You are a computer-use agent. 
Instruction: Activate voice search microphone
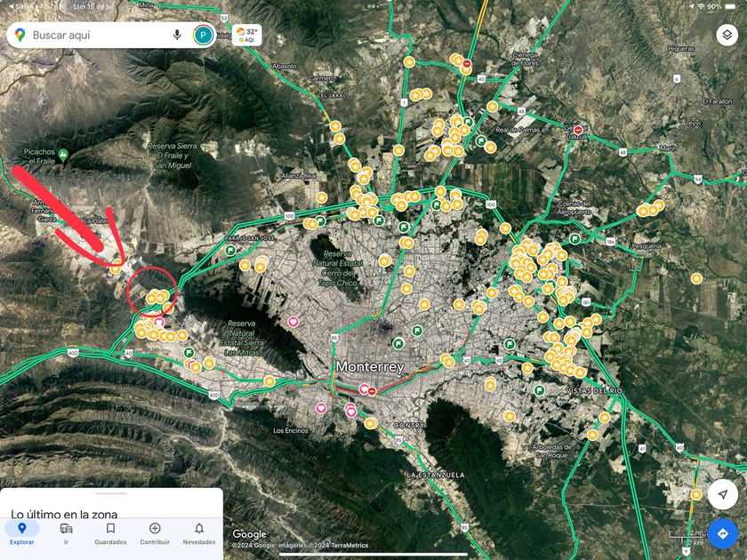coord(177,35)
